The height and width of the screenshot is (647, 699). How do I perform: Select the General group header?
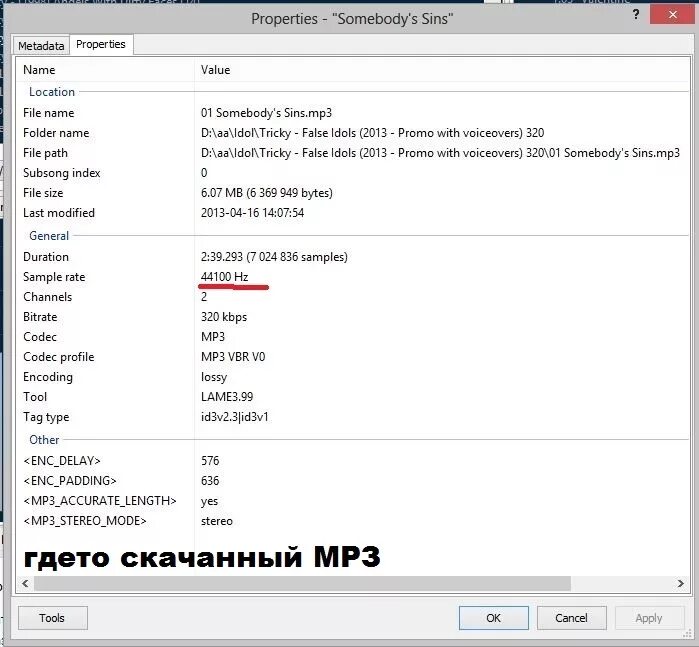tap(49, 236)
